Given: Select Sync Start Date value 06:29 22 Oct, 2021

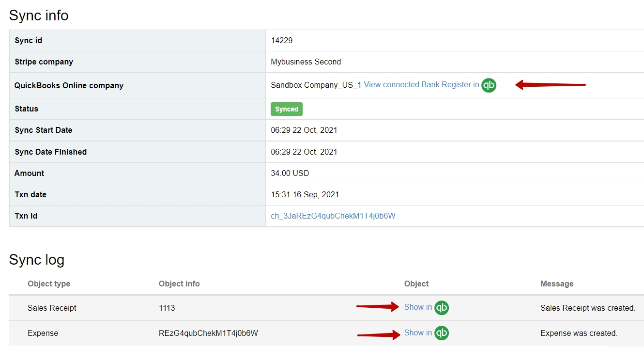Looking at the screenshot, I should click(x=304, y=130).
